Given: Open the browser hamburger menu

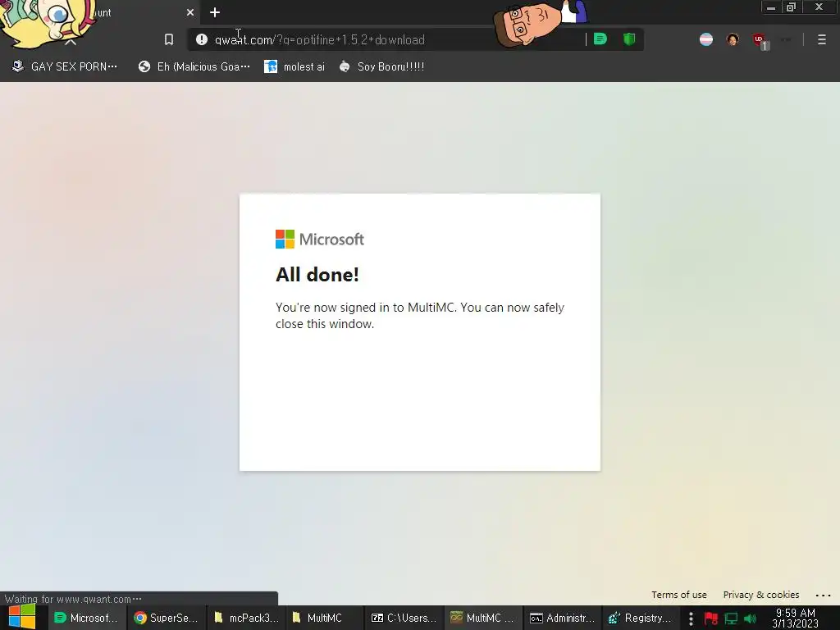Looking at the screenshot, I should (x=821, y=39).
